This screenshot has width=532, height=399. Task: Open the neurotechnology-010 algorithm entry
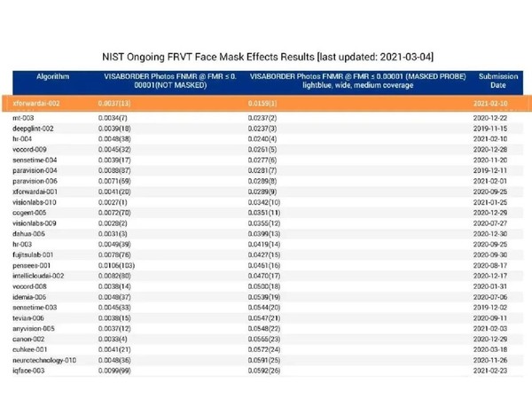tap(44, 360)
